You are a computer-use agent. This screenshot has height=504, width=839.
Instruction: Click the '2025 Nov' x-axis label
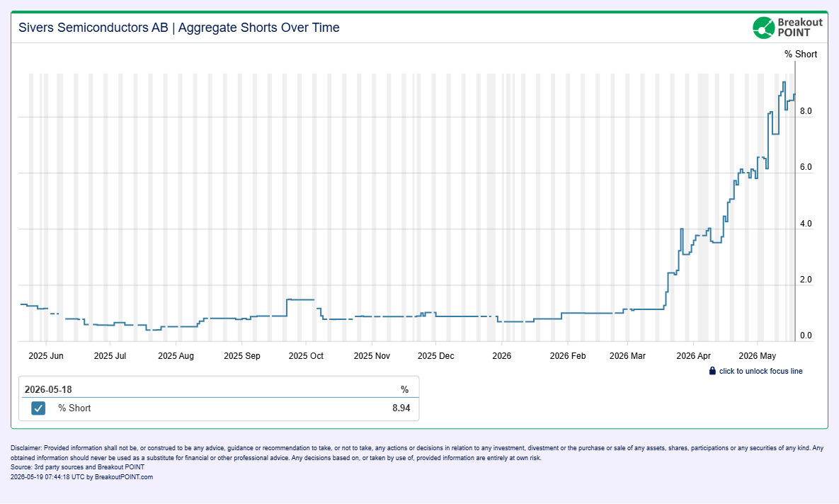372,356
